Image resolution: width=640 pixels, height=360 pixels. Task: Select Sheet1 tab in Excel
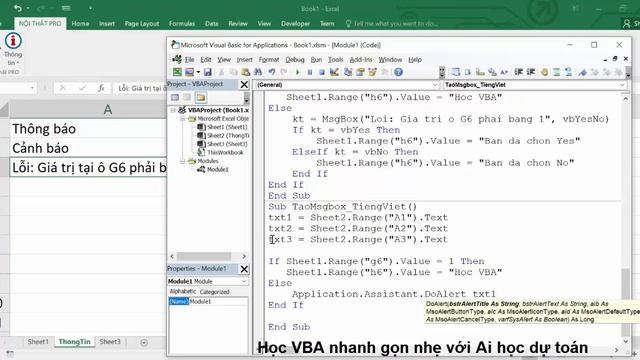click(38, 342)
